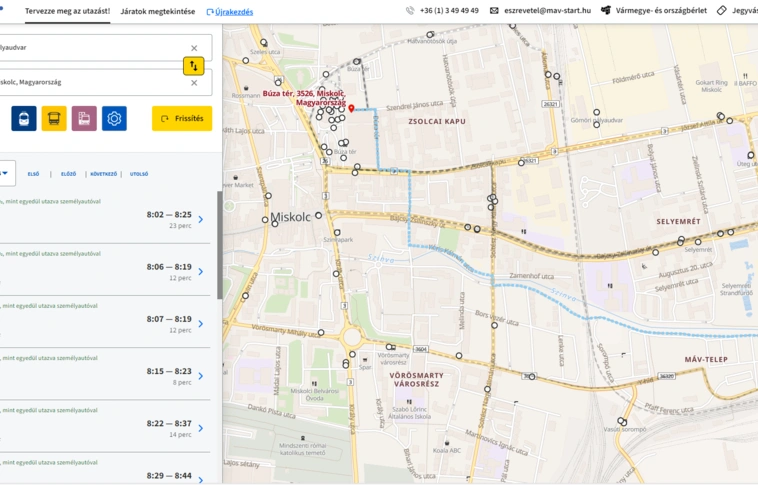The image size is (758, 485).
Task: Expand the 8:15 — 8:23 trip chevron
Action: tap(200, 376)
